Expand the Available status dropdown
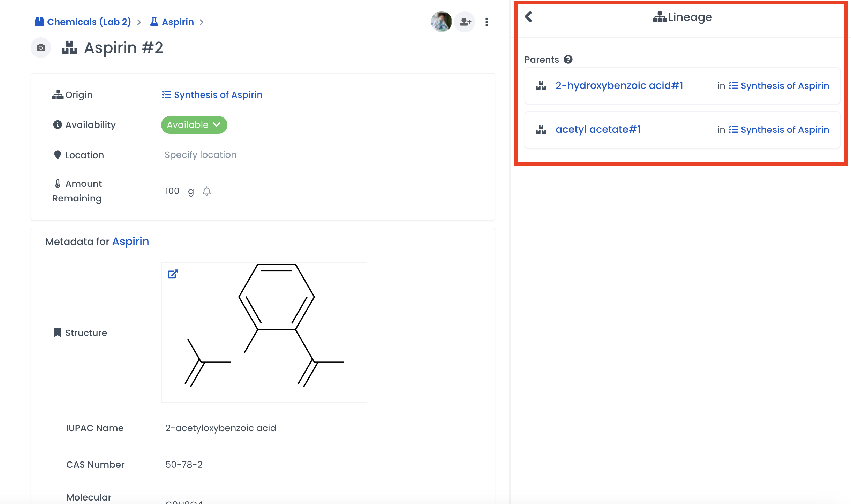Image resolution: width=851 pixels, height=504 pixels. coord(194,125)
